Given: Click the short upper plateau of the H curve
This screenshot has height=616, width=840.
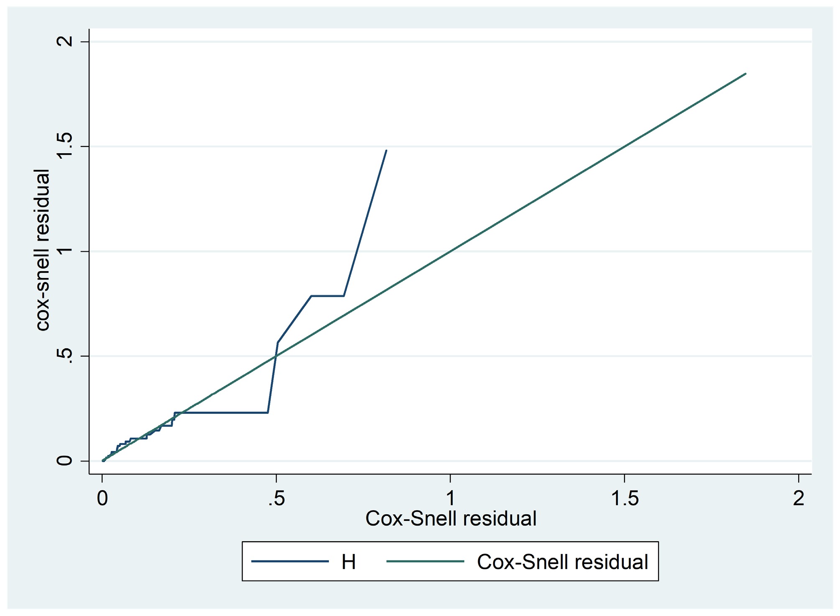Looking at the screenshot, I should pos(327,296).
